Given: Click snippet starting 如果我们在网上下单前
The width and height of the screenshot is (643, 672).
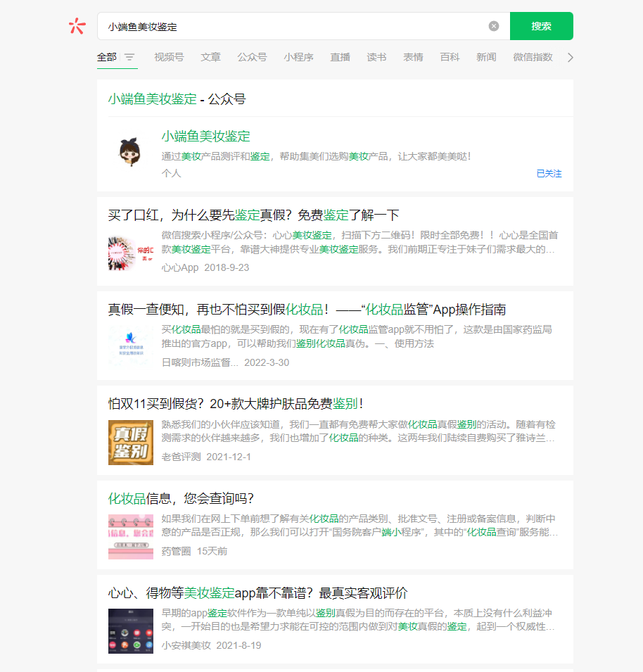Looking at the screenshot, I should [359, 526].
